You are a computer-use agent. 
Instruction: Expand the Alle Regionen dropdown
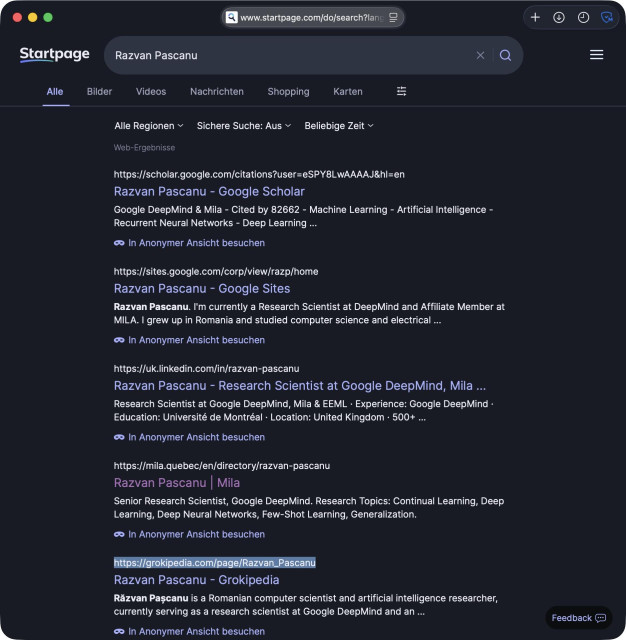pos(149,126)
